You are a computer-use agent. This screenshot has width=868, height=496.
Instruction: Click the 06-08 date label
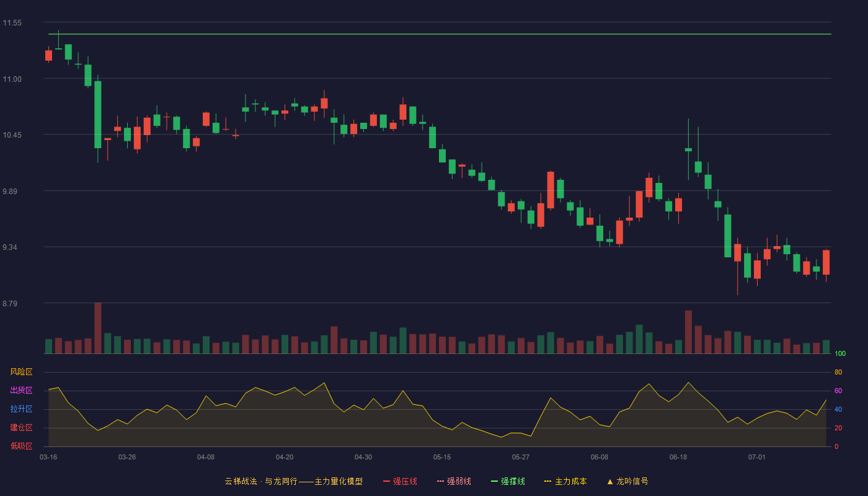[x=600, y=457]
